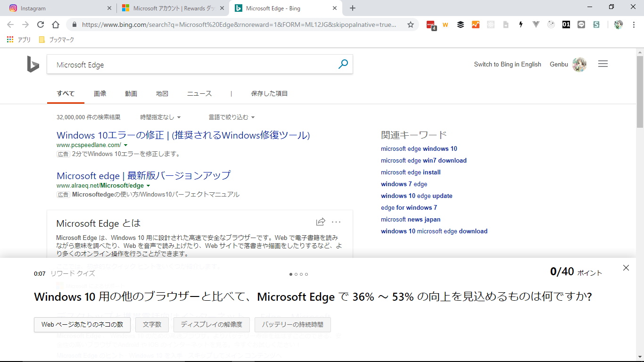
Task: Expand arrow next to www.pcspeedlane.com
Action: coord(125,145)
